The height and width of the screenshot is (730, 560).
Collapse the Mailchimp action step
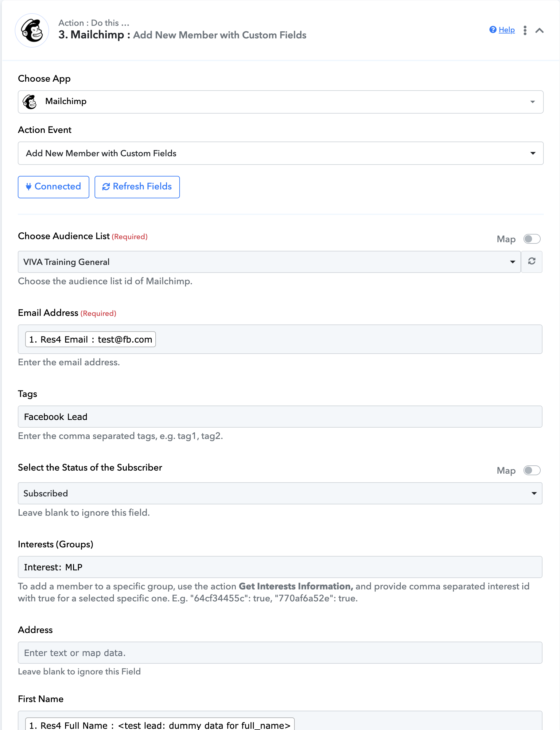click(x=539, y=30)
